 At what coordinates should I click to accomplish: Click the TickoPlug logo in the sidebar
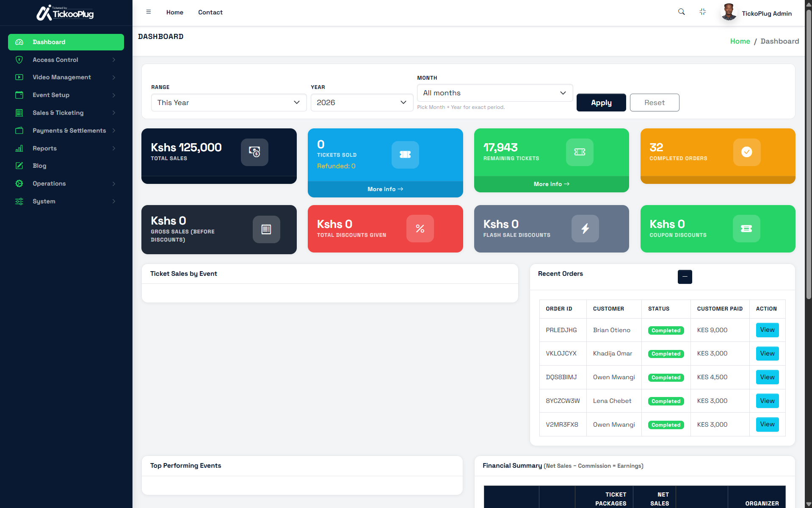66,13
